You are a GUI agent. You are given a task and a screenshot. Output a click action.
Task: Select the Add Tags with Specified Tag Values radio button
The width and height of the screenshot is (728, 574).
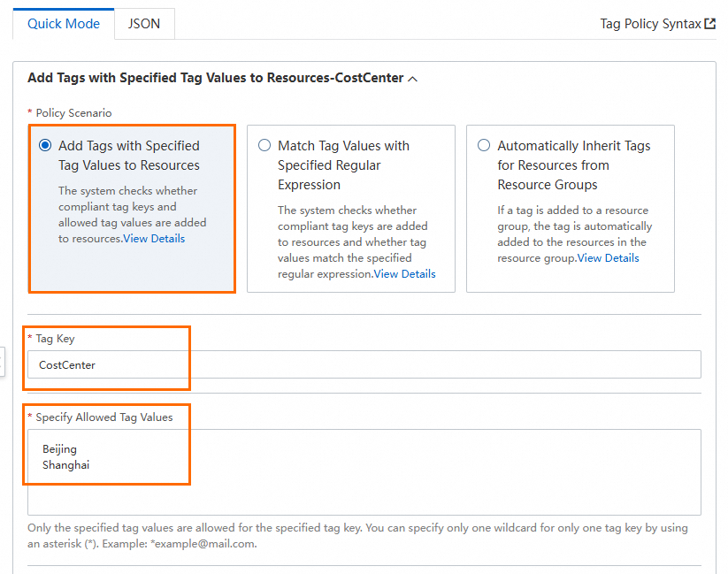click(45, 146)
